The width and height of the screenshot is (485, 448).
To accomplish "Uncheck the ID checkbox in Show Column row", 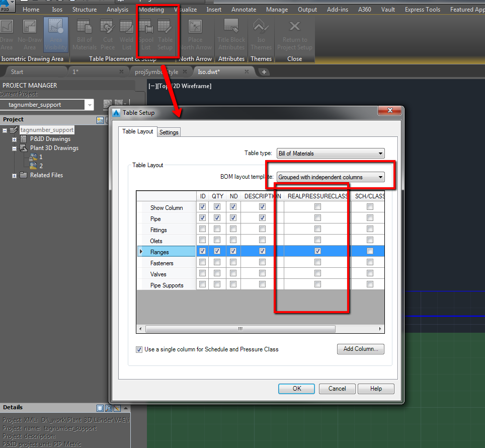I will tap(202, 206).
